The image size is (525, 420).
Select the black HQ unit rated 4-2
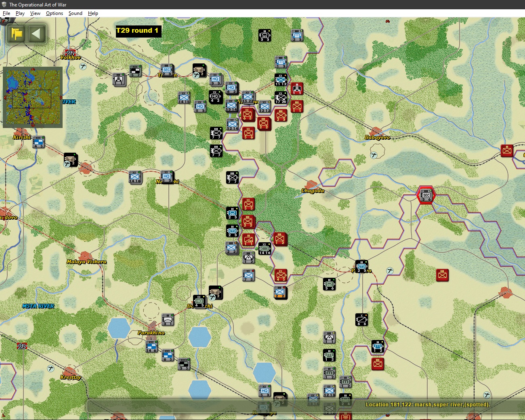(x=215, y=97)
